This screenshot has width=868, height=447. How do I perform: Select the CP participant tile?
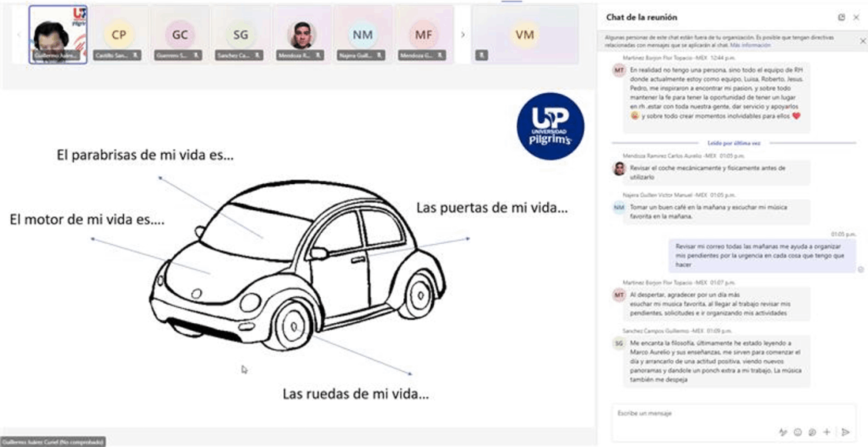(119, 35)
